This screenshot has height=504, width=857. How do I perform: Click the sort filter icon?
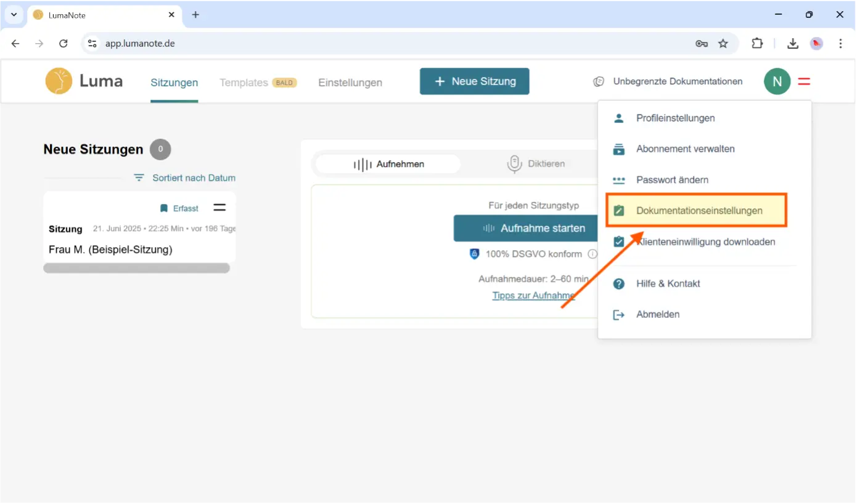tap(139, 177)
